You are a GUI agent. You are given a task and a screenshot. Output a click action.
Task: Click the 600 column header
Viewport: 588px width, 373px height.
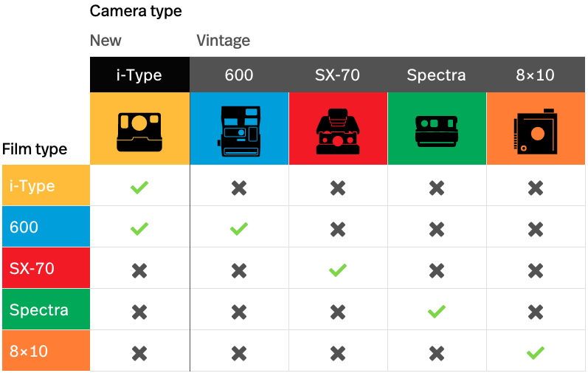239,75
